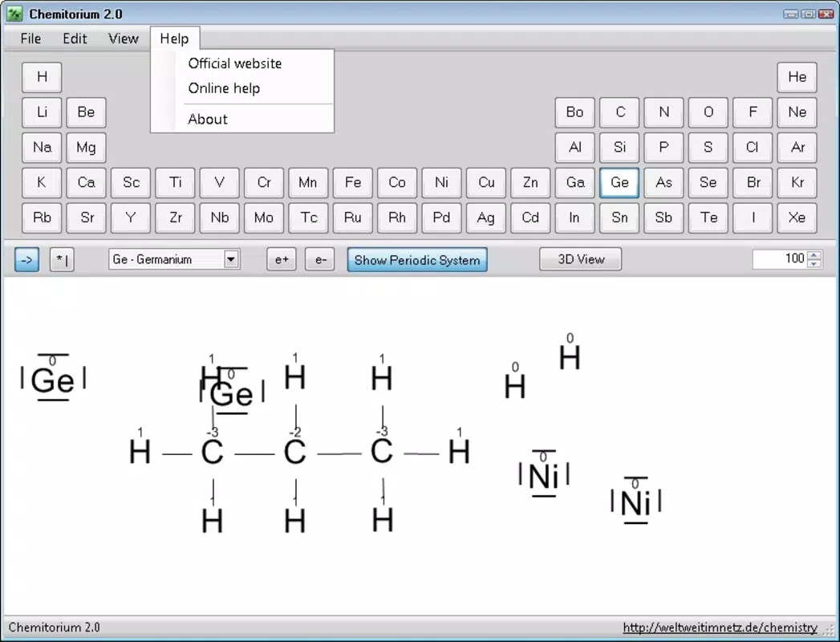Select the topmost free H atom on canvas

[x=570, y=357]
